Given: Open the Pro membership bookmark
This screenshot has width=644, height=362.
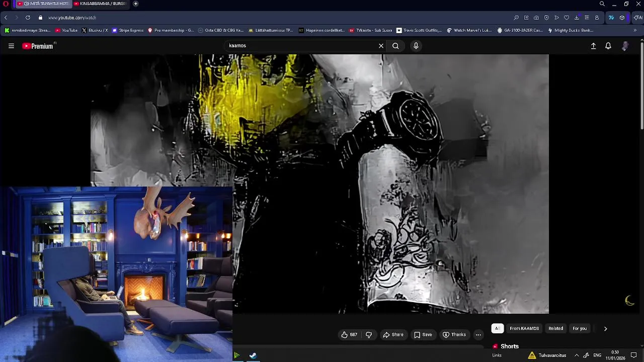Looking at the screenshot, I should [171, 30].
